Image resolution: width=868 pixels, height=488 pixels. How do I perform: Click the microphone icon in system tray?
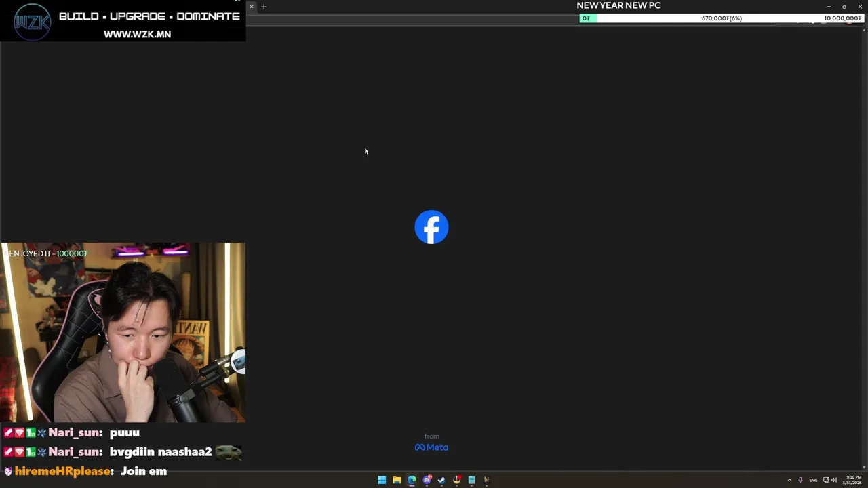pyautogui.click(x=800, y=480)
